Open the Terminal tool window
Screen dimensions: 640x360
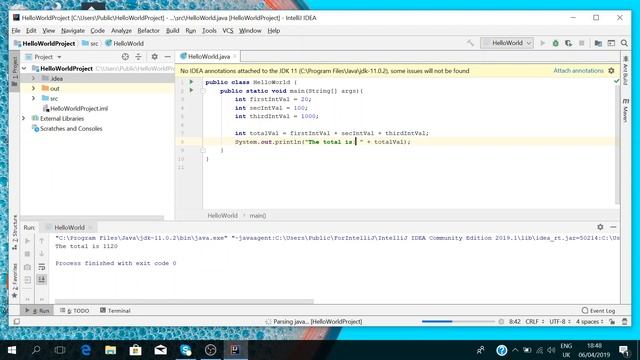pyautogui.click(x=115, y=311)
